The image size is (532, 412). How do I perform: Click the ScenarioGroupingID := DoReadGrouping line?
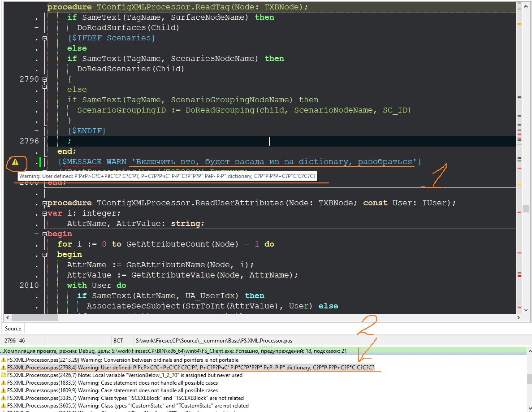coord(244,110)
